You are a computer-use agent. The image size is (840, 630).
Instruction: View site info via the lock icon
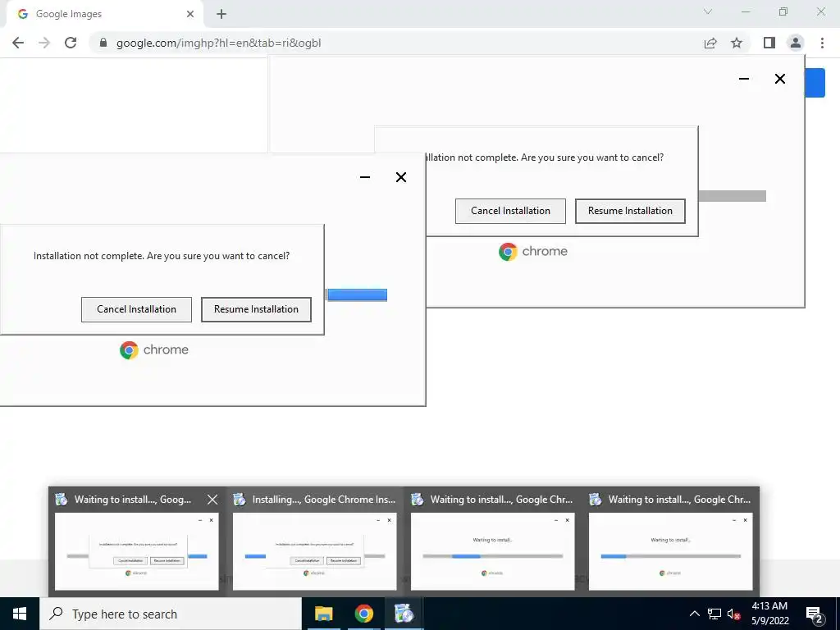[x=103, y=43]
